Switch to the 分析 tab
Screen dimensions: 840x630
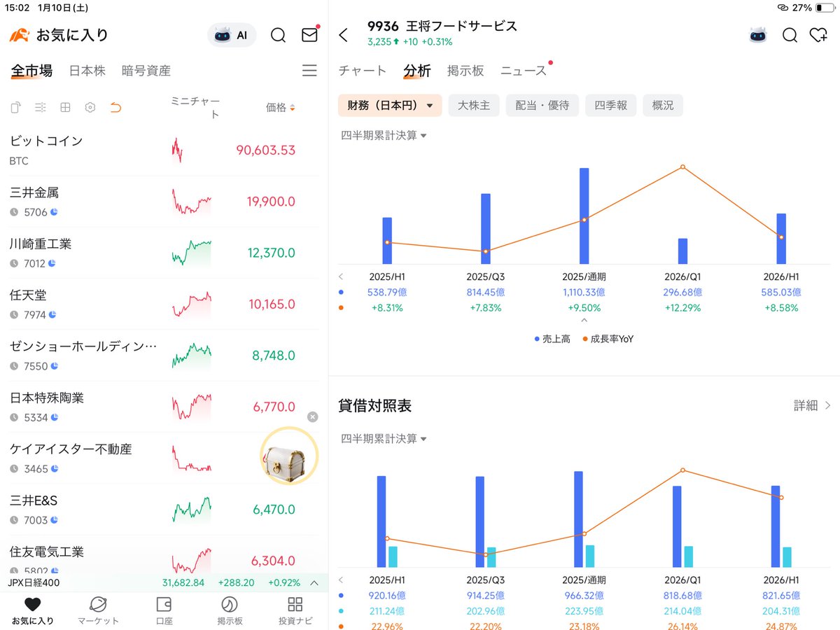(417, 71)
